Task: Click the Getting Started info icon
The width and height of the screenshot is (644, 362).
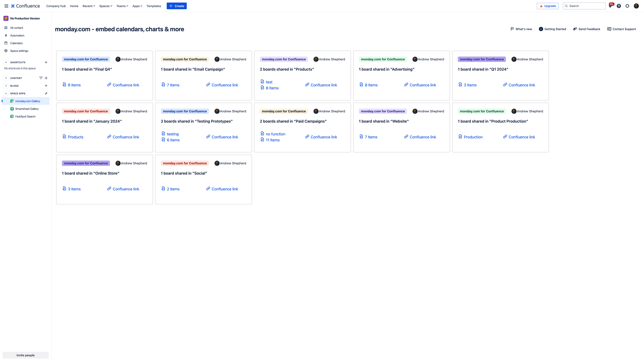Action: click(x=541, y=29)
